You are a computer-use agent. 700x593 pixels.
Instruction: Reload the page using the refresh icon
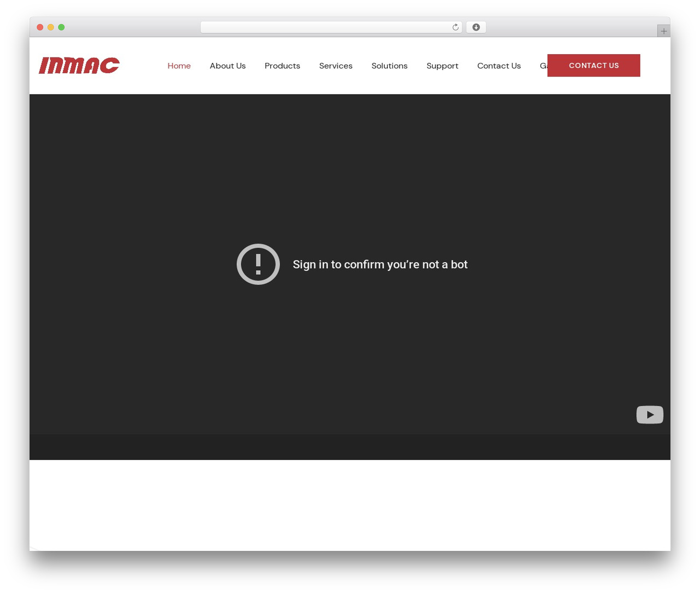(x=455, y=27)
